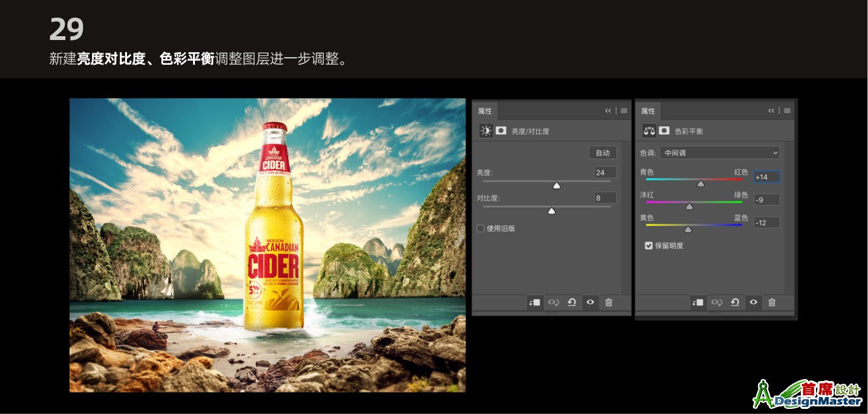
Task: Click the 自动 button
Action: coord(603,153)
